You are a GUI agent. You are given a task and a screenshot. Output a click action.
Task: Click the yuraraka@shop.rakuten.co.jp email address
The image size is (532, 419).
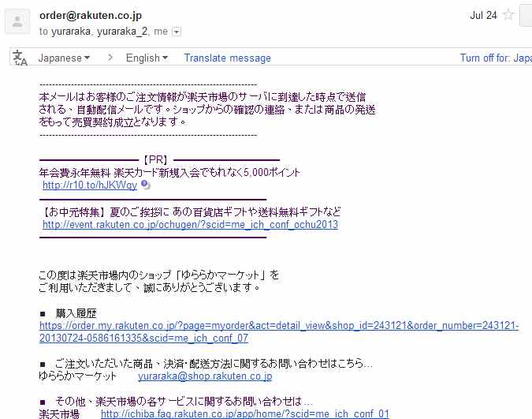(205, 376)
